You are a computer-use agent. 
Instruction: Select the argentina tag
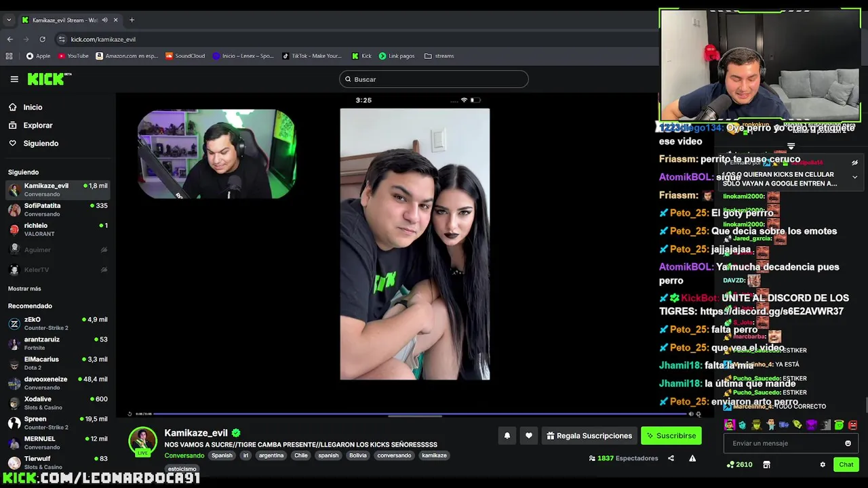pos(271,455)
